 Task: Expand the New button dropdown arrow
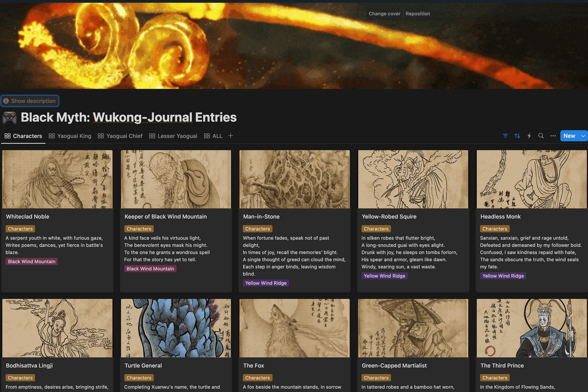[583, 136]
